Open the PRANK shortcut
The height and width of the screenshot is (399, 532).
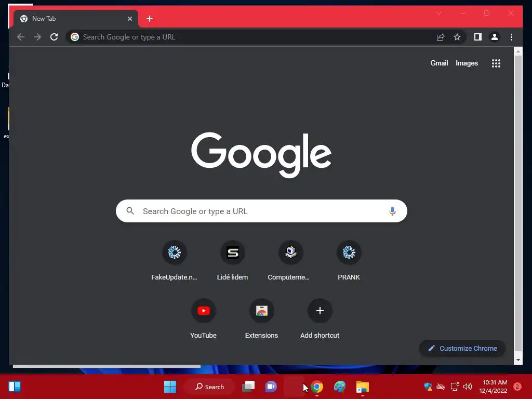pos(349,261)
